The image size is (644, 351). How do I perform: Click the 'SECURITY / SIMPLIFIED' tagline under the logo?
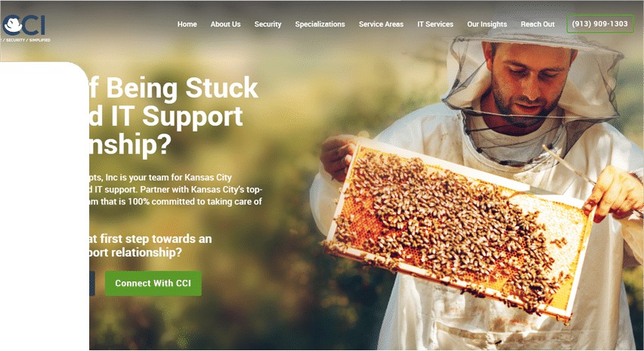[26, 40]
